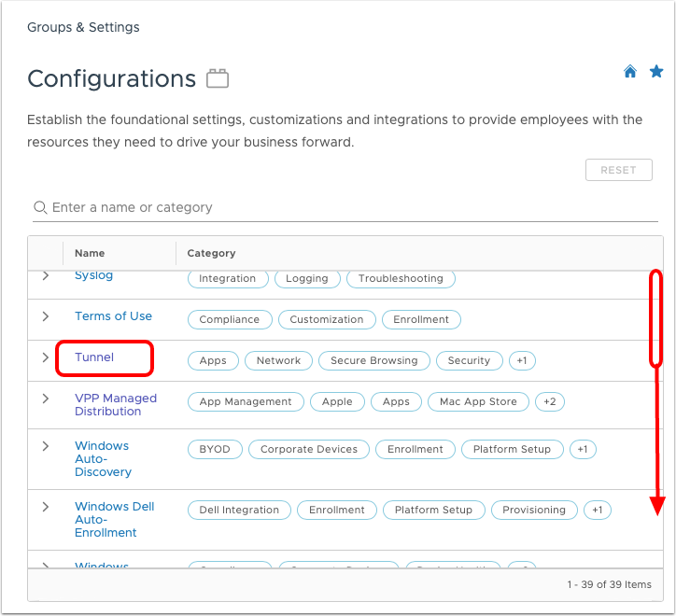Screen dimensions: 676x616
Task: Expand the Windows Auto-Discovery row
Action: pos(45,447)
